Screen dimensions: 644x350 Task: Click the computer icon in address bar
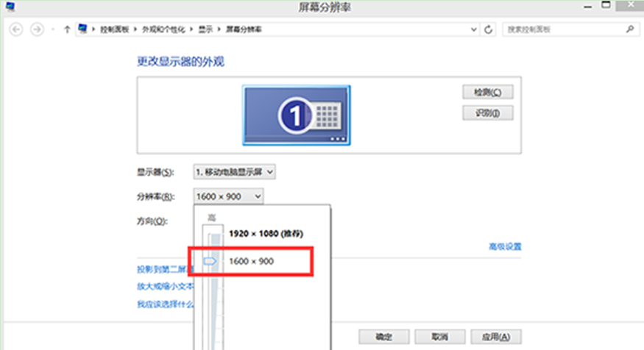point(83,29)
